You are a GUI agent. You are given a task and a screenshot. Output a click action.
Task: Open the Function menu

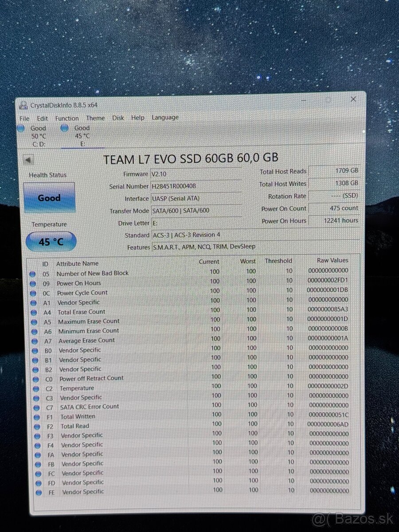[67, 118]
